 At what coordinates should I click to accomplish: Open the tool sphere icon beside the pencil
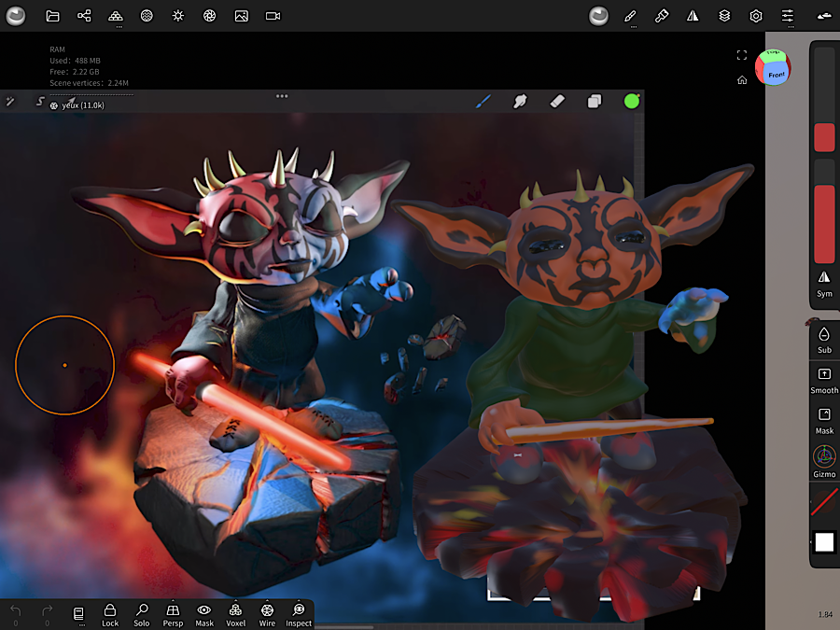(x=598, y=16)
